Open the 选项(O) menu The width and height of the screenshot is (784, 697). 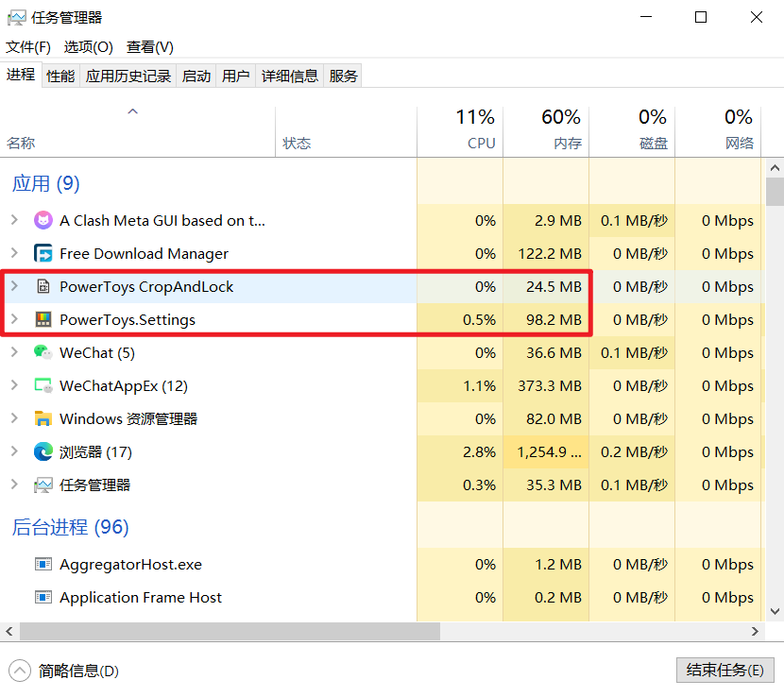tap(89, 47)
